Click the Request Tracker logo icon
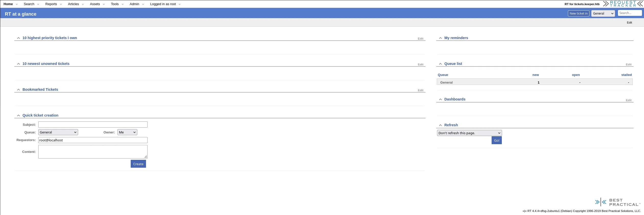The width and height of the screenshot is (644, 215). tap(623, 4)
